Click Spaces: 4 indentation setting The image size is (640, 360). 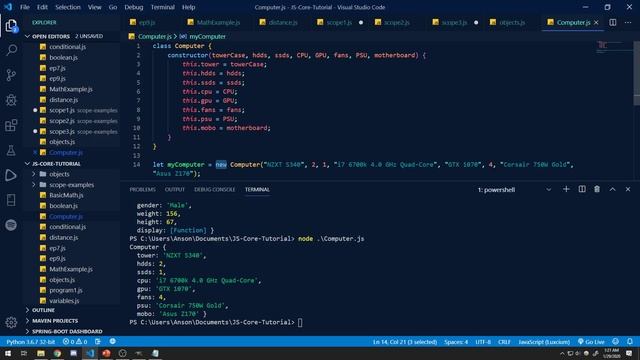pyautogui.click(x=456, y=342)
